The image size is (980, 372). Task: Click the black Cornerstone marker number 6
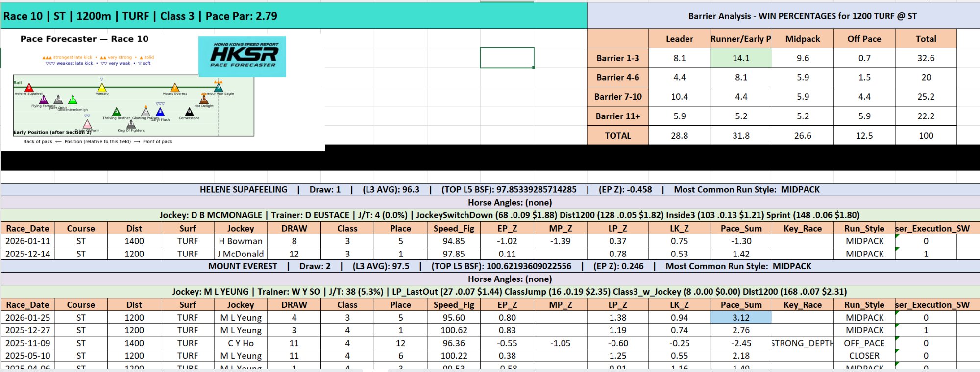(x=190, y=112)
